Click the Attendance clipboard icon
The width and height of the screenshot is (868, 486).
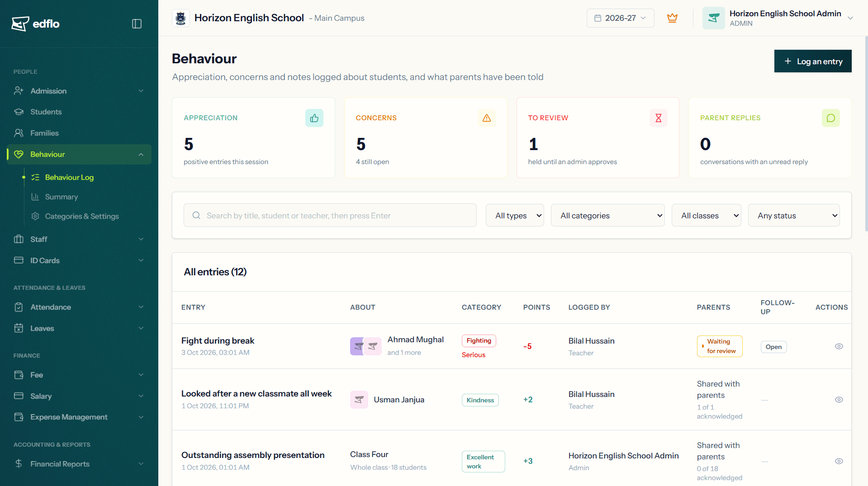pyautogui.click(x=19, y=307)
